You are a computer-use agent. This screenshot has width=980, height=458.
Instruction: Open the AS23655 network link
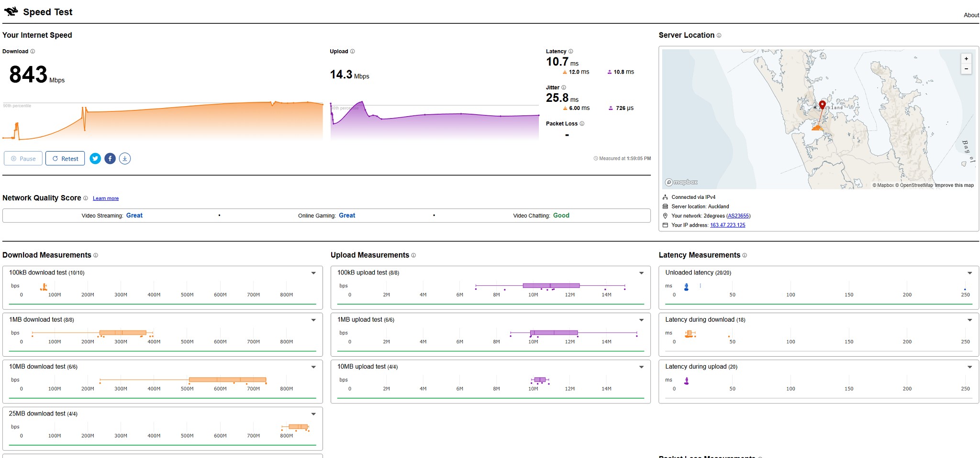[738, 216]
